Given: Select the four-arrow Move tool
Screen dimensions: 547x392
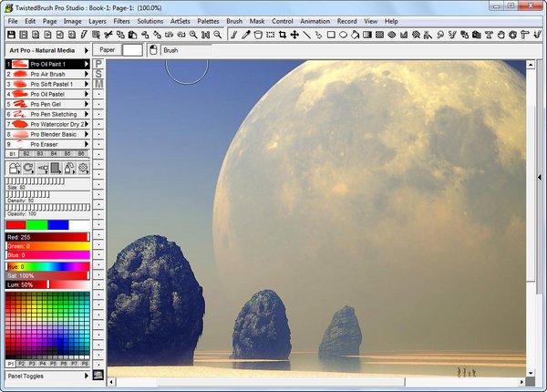Looking at the screenshot, I should click(x=294, y=35).
